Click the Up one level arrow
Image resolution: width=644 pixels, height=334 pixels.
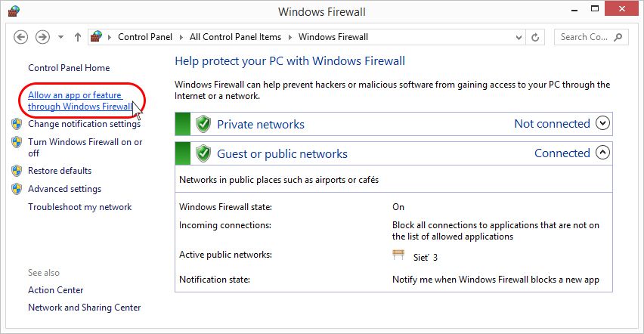[77, 37]
